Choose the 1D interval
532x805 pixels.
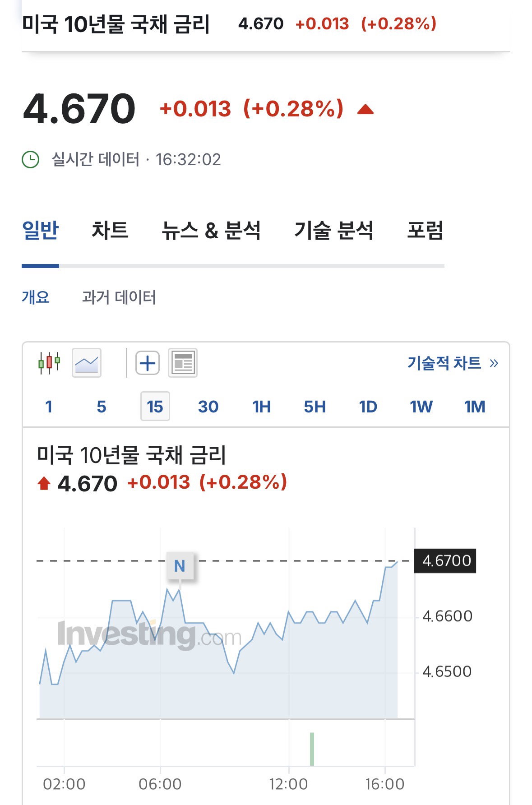click(368, 407)
